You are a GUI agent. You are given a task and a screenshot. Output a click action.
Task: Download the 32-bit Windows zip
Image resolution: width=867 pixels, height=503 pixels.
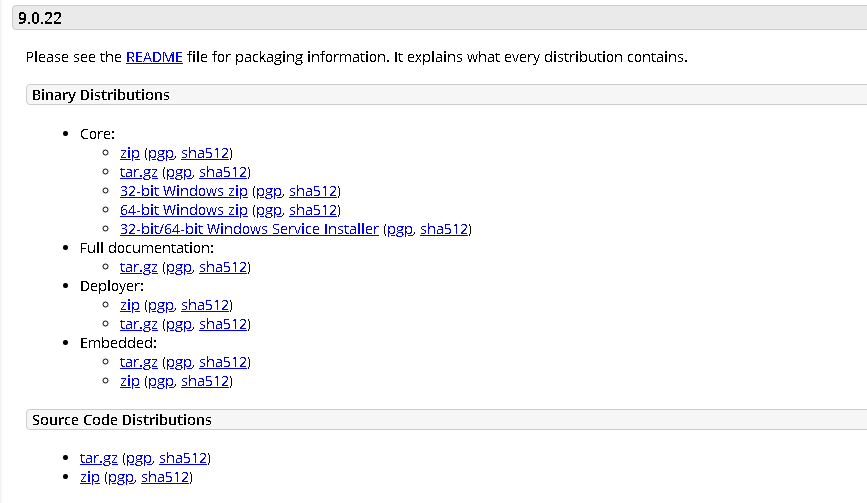(184, 191)
